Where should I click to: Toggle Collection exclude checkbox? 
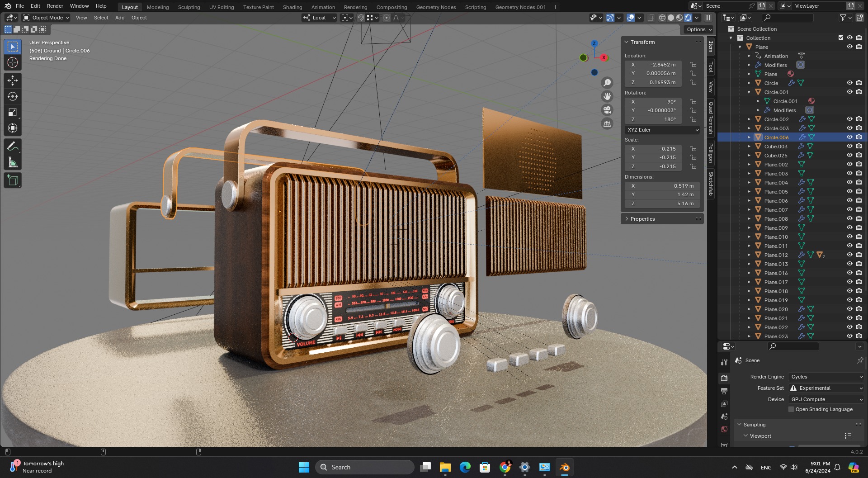[841, 38]
